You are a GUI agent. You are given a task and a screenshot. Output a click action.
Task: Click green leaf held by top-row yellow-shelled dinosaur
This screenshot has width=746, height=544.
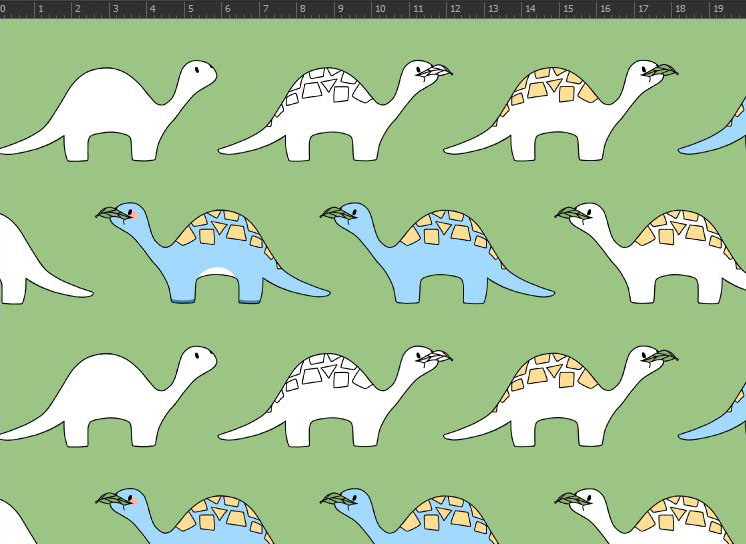[x=660, y=71]
